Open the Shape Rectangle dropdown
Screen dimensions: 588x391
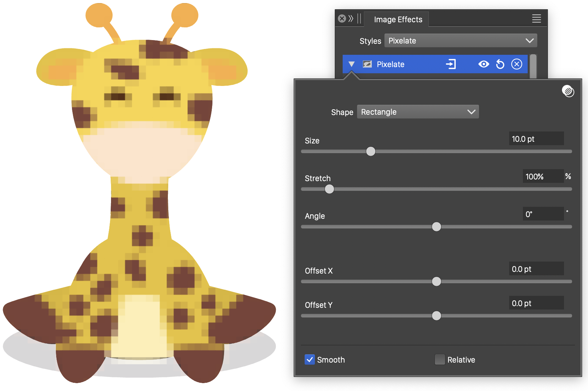coord(417,112)
